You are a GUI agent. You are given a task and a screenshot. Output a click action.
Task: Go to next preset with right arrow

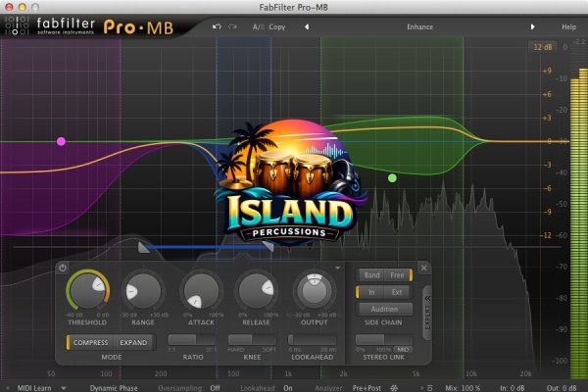532,27
